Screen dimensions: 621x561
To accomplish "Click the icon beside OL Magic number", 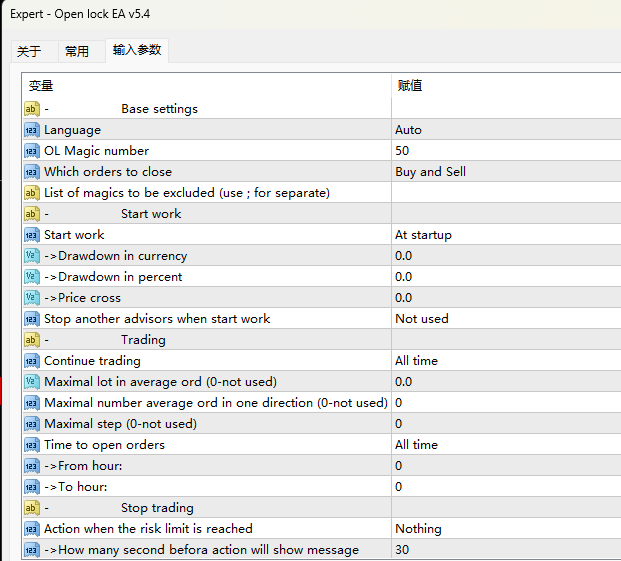I will [31, 151].
